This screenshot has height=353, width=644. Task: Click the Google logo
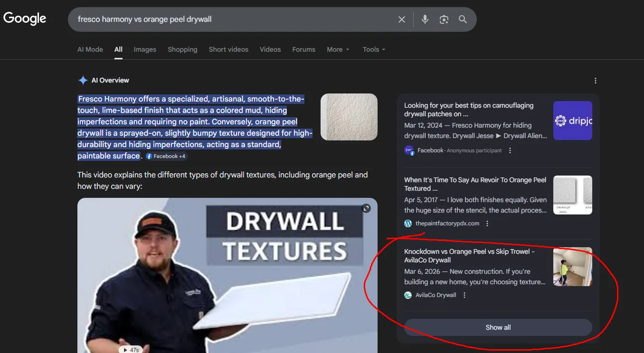click(x=25, y=18)
